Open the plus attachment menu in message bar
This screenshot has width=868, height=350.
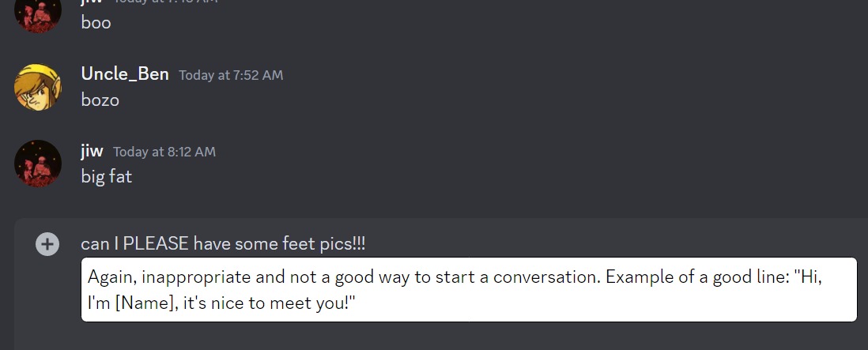(47, 244)
